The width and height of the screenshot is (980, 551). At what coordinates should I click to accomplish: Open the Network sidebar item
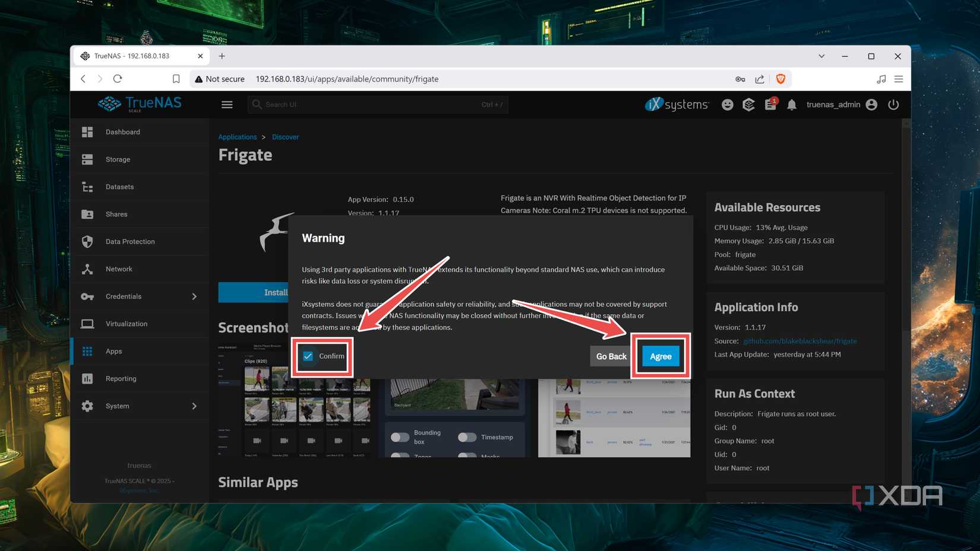pyautogui.click(x=140, y=269)
